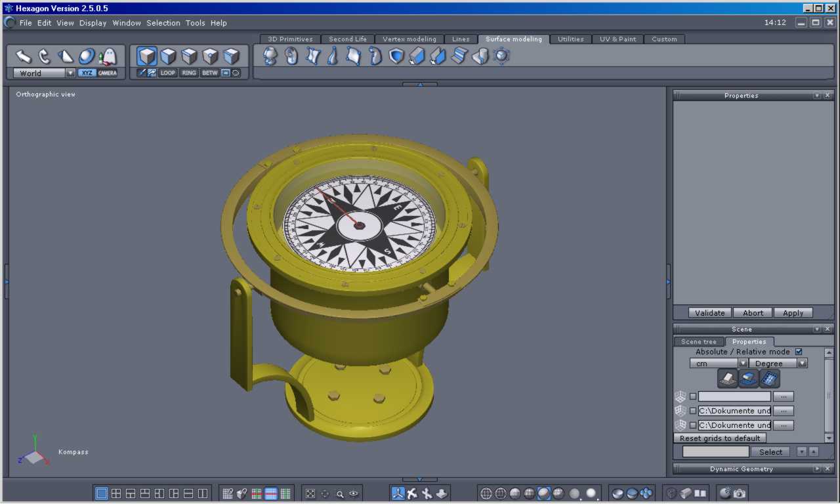Click the single-view layout icon
The image size is (840, 504).
102,493
